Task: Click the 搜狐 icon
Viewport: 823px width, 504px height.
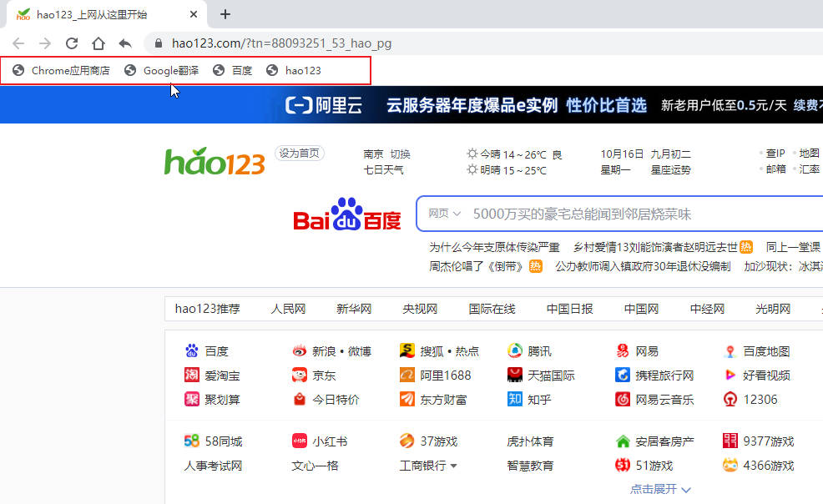Action: pyautogui.click(x=406, y=350)
